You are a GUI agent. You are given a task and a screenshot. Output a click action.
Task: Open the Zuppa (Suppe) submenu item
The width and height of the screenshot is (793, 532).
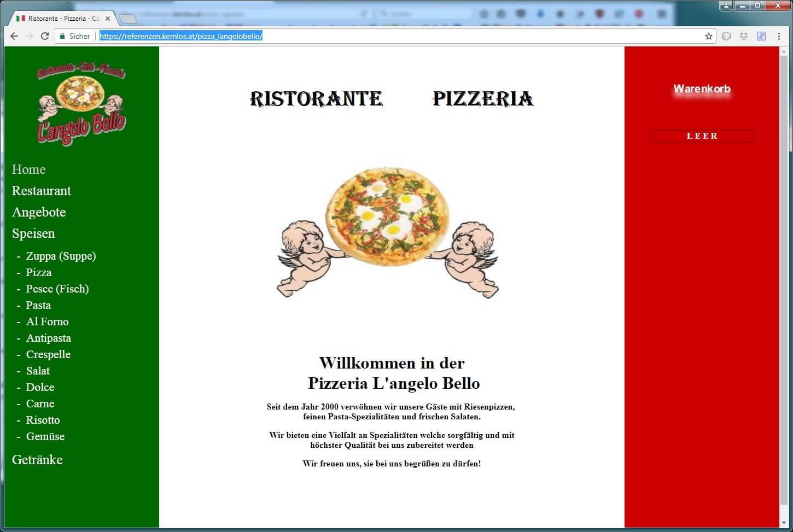pos(61,256)
